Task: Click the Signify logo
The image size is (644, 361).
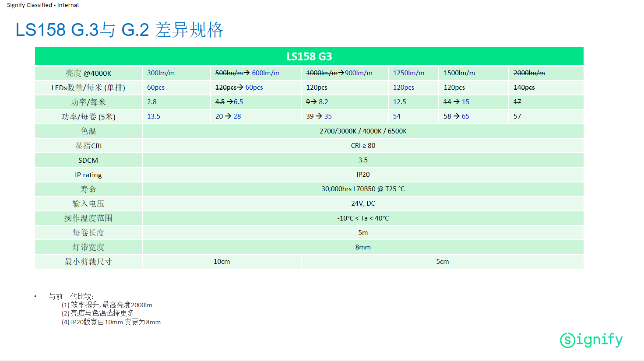Action: click(591, 340)
